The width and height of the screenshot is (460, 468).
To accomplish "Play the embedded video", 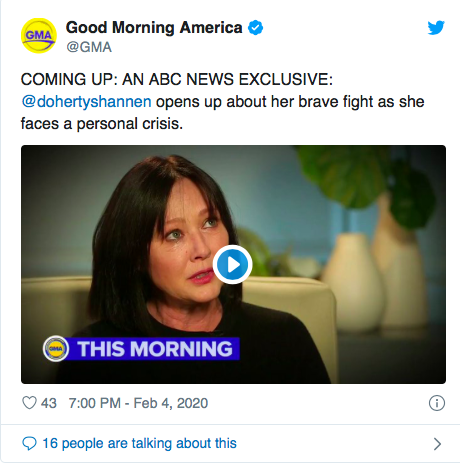I will (x=232, y=264).
